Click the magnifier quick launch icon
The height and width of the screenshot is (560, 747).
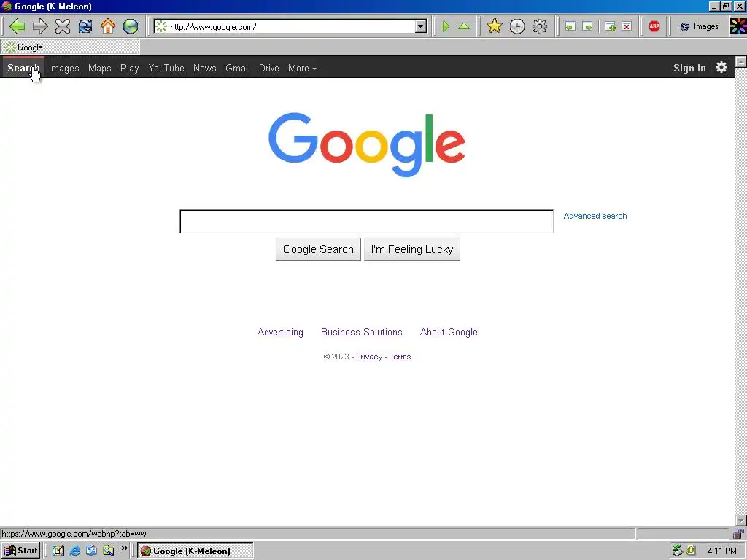pos(109,551)
